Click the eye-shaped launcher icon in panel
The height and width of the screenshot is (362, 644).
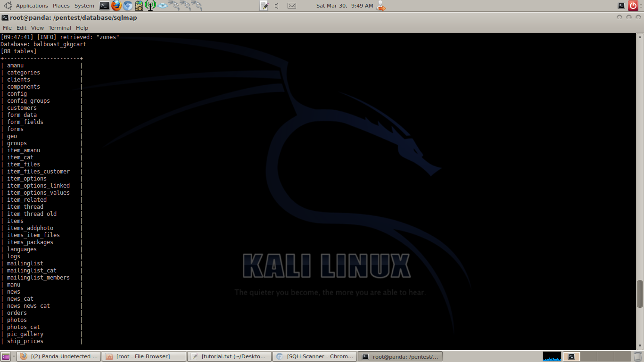163,6
